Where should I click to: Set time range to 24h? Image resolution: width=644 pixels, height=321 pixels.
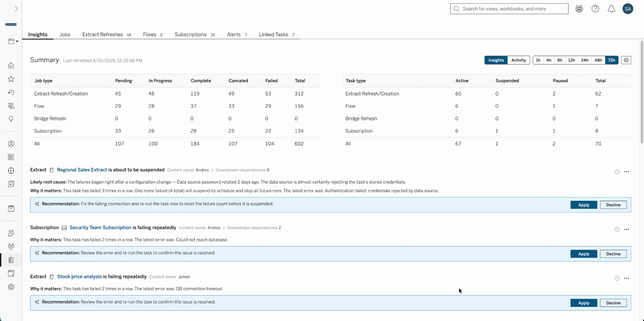click(585, 60)
